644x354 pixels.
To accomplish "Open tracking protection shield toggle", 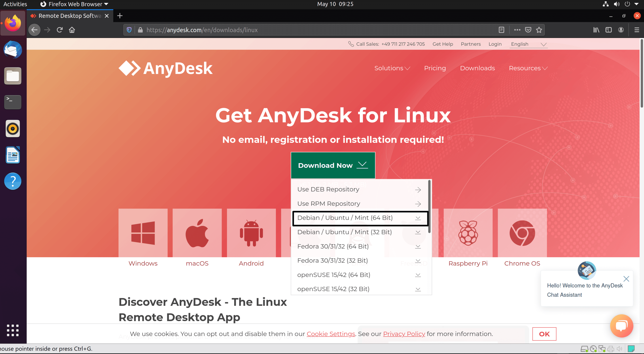I will click(129, 30).
